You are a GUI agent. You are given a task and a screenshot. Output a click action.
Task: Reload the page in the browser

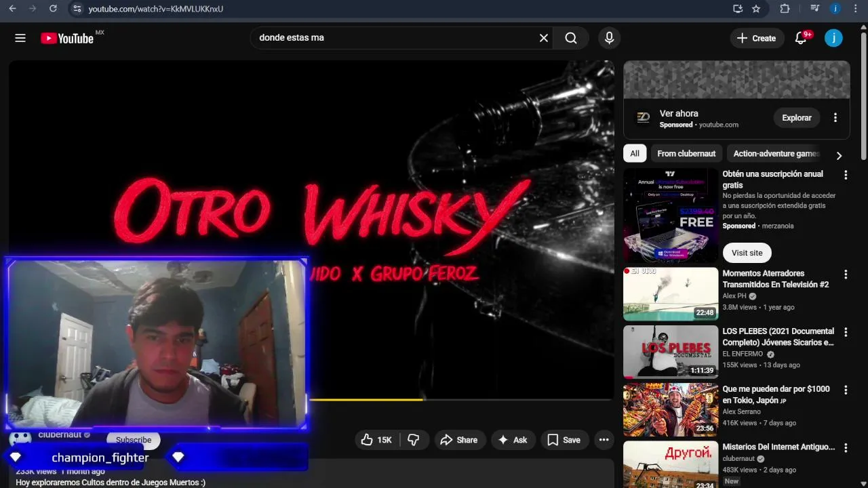pos(53,9)
